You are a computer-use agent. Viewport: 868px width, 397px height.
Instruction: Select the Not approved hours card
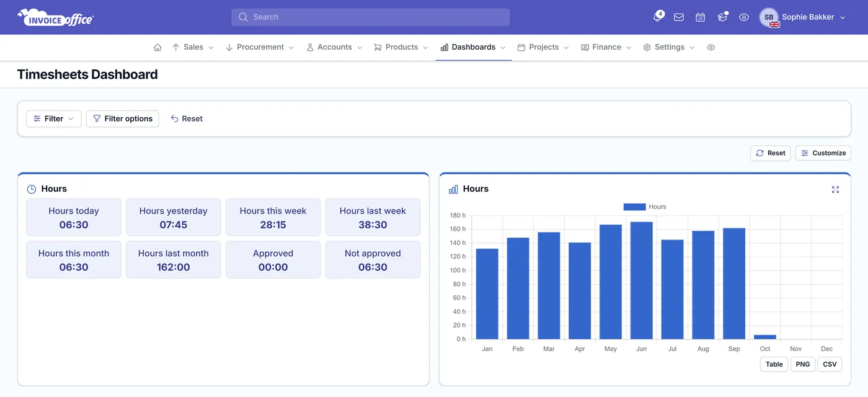(373, 260)
